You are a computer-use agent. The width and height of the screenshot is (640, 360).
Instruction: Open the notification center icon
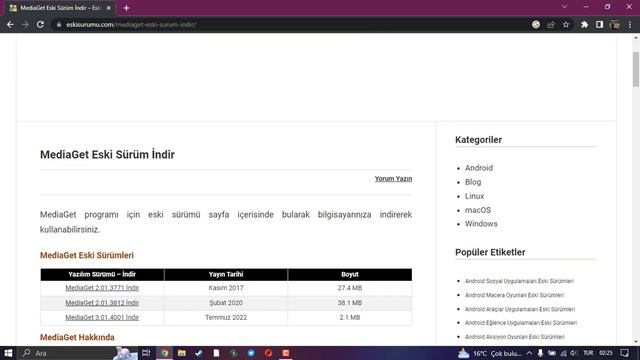[624, 353]
